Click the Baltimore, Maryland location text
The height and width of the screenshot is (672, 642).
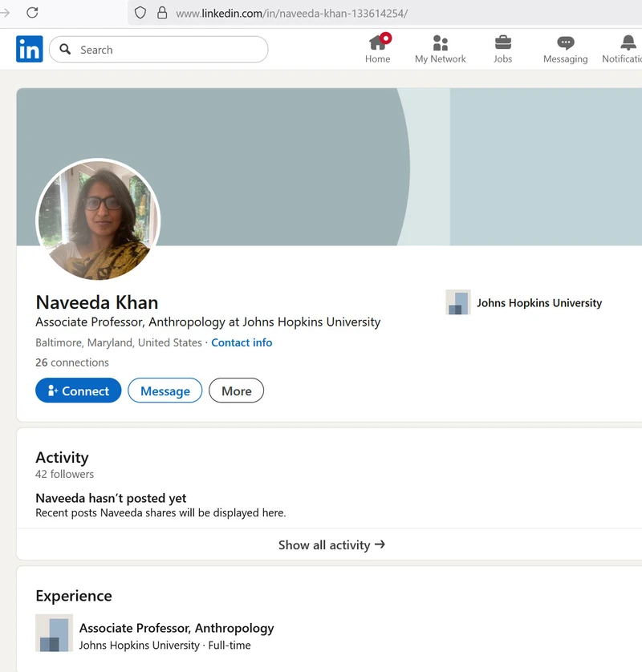pos(119,343)
